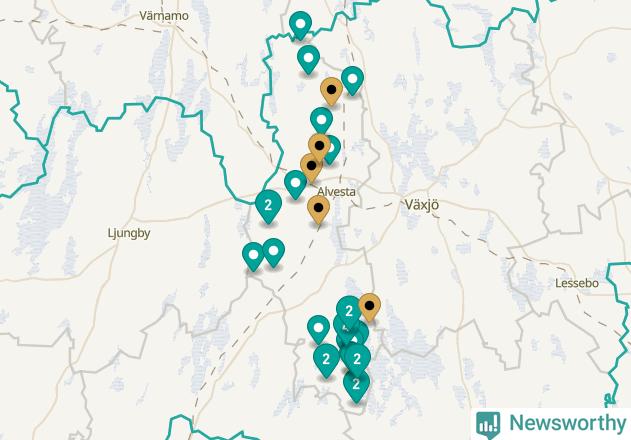This screenshot has height=440, width=631.
Task: Open the lone teal marker left of the southern cluster
Action: (318, 330)
